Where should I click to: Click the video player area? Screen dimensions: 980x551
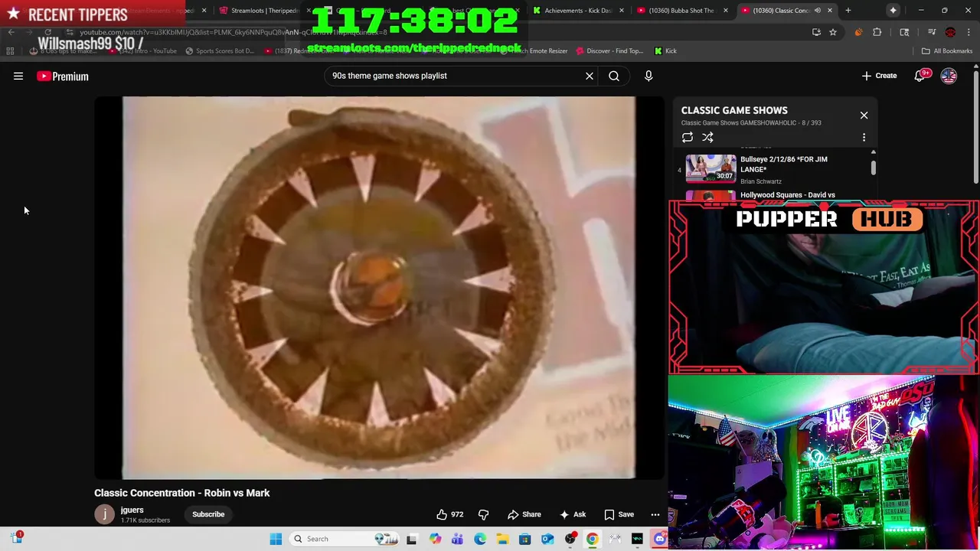(x=379, y=288)
